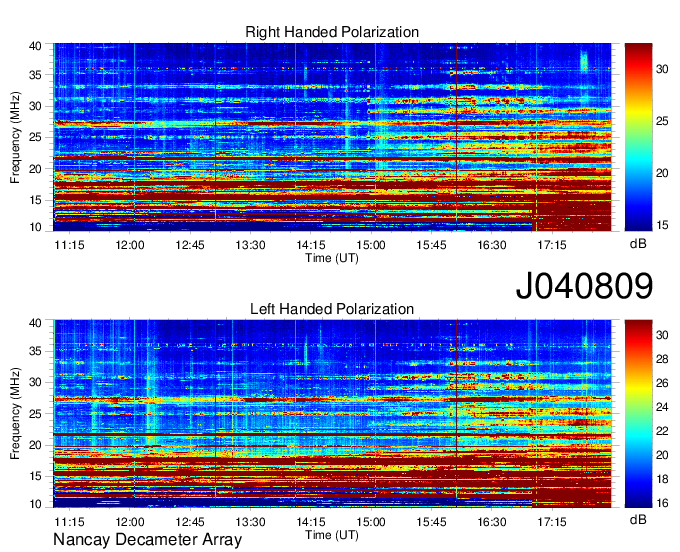Click the "dB" label below the upper color bar
The image size is (680, 552).
[638, 244]
